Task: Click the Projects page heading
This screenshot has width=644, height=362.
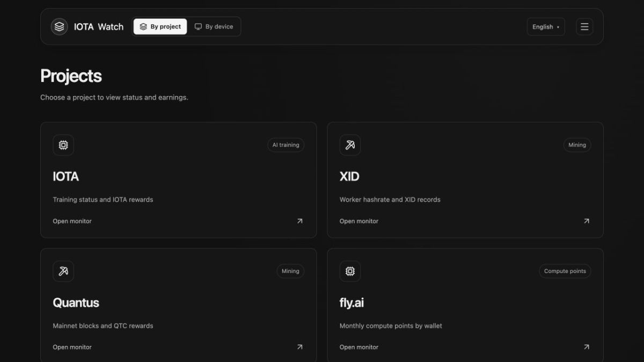Action: coord(71,76)
